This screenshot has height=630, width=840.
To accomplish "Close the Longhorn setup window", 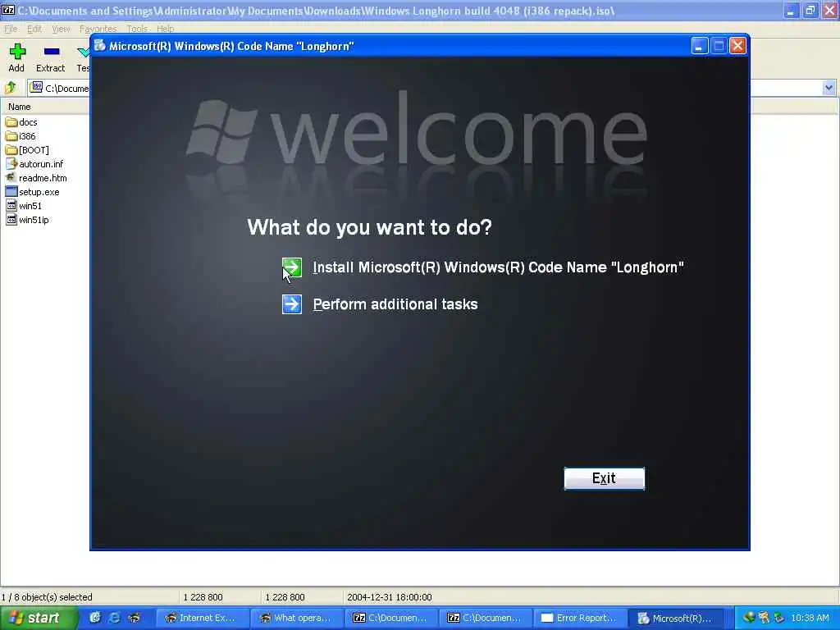I will (x=737, y=46).
